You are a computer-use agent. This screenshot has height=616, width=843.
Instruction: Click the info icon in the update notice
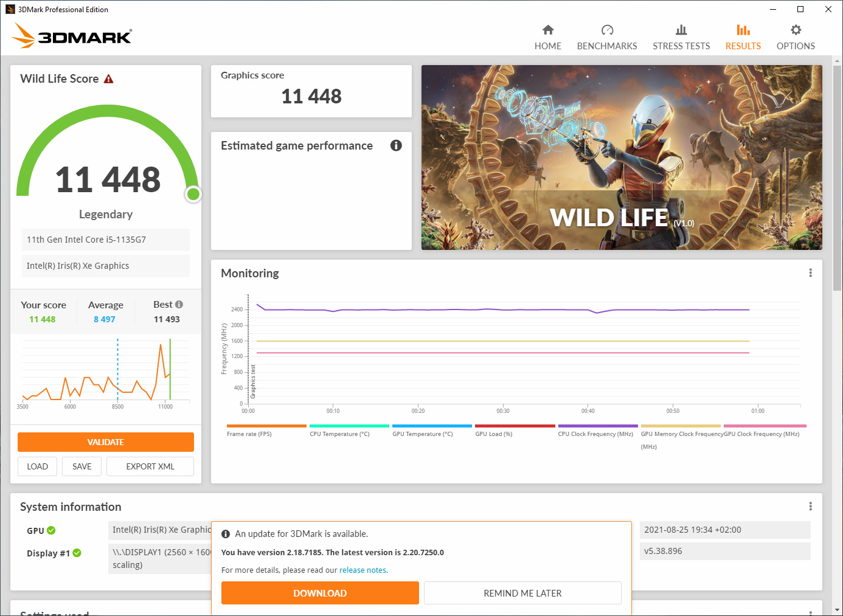pos(226,534)
